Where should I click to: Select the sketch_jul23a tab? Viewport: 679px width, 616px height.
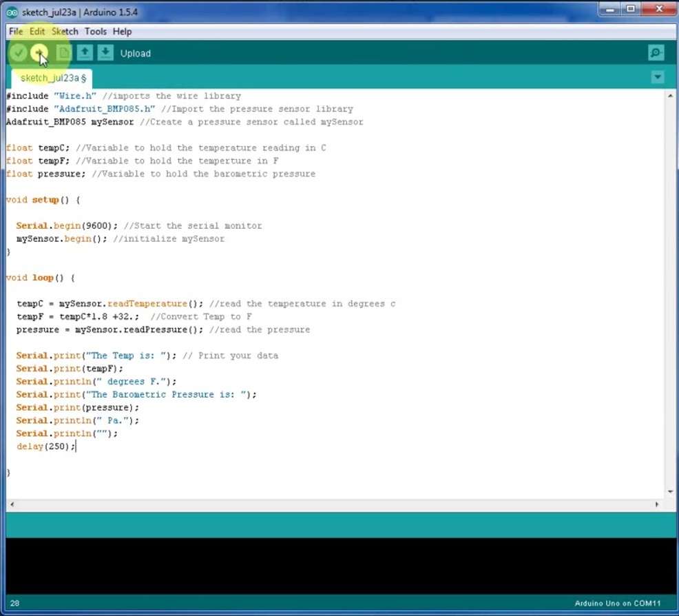coord(53,78)
